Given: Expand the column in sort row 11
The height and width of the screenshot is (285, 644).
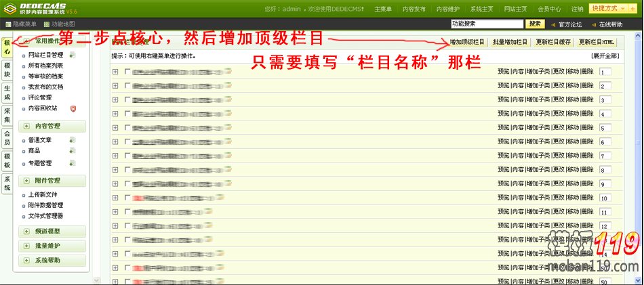Looking at the screenshot, I should point(115,212).
